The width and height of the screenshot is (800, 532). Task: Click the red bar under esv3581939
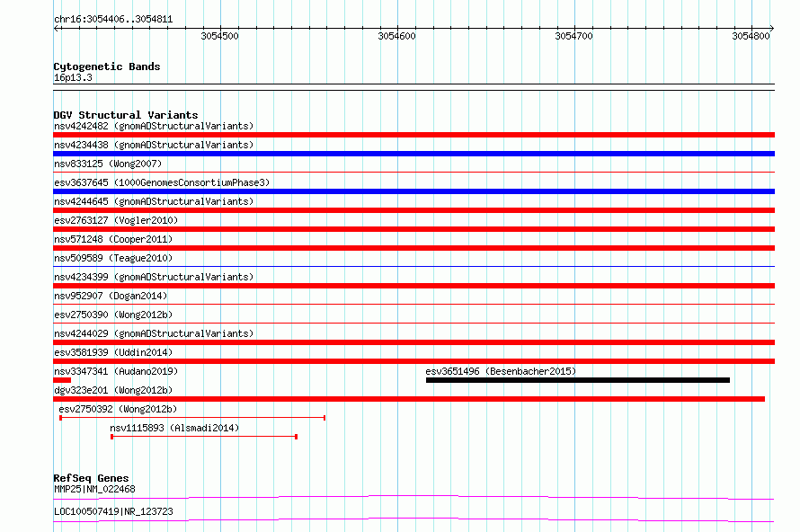413,361
